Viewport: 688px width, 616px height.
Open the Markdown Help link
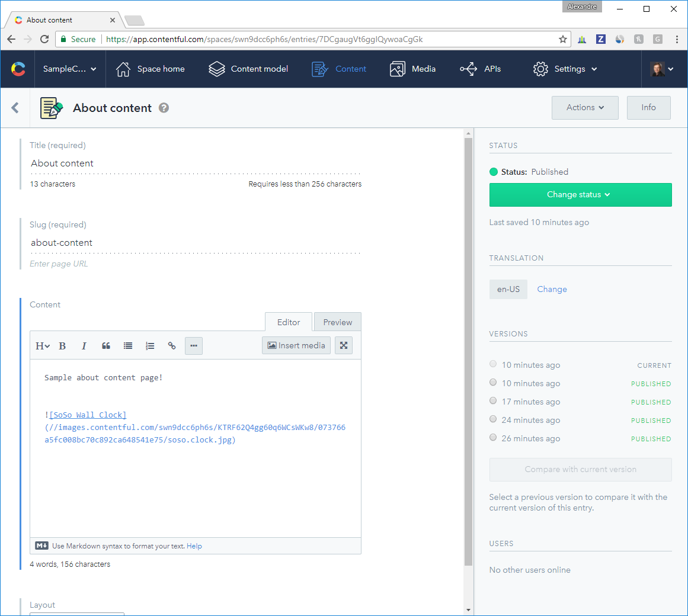point(194,546)
